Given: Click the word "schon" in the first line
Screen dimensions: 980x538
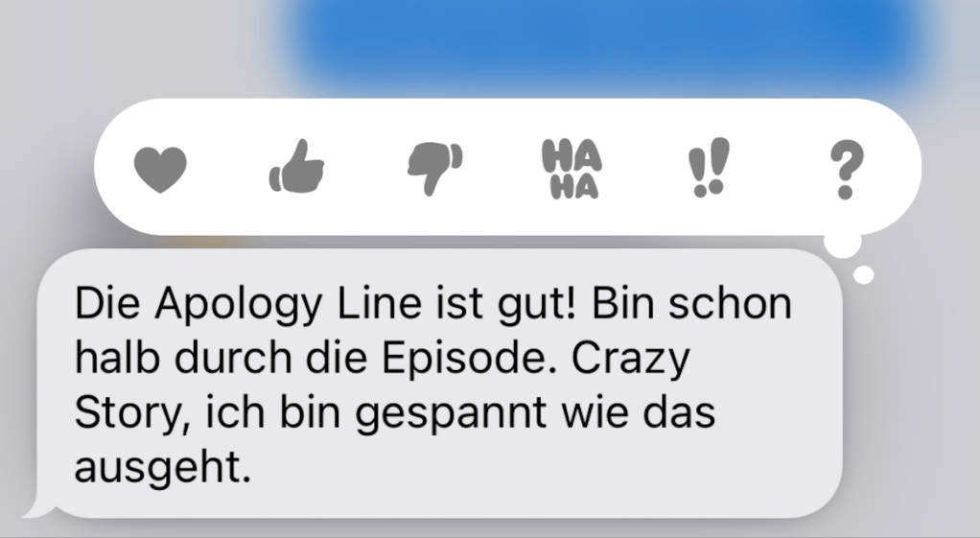Looking at the screenshot, I should tap(730, 304).
